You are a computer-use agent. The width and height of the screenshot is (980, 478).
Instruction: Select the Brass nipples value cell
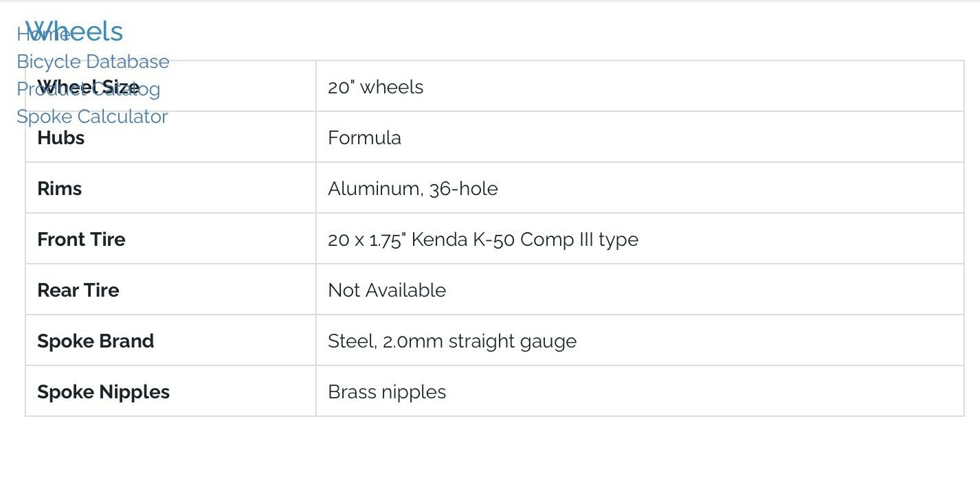point(387,392)
